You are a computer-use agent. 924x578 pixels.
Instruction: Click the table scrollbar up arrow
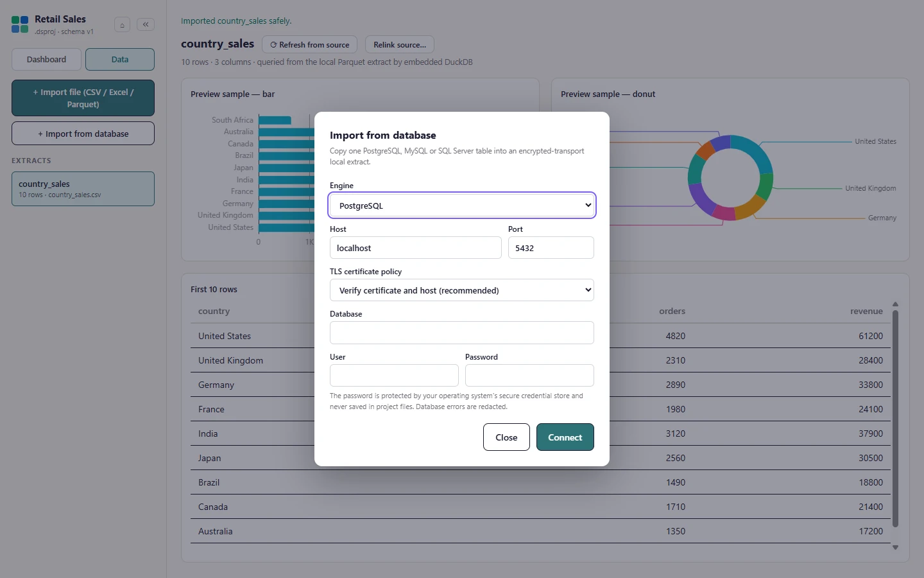pyautogui.click(x=895, y=304)
